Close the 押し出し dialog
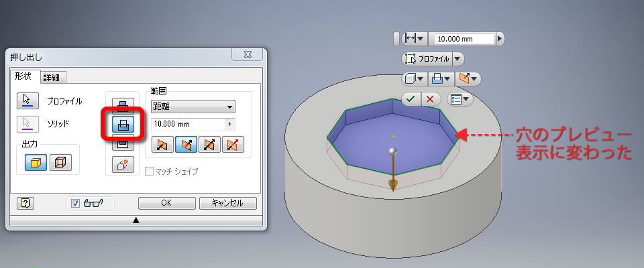 pyautogui.click(x=248, y=54)
